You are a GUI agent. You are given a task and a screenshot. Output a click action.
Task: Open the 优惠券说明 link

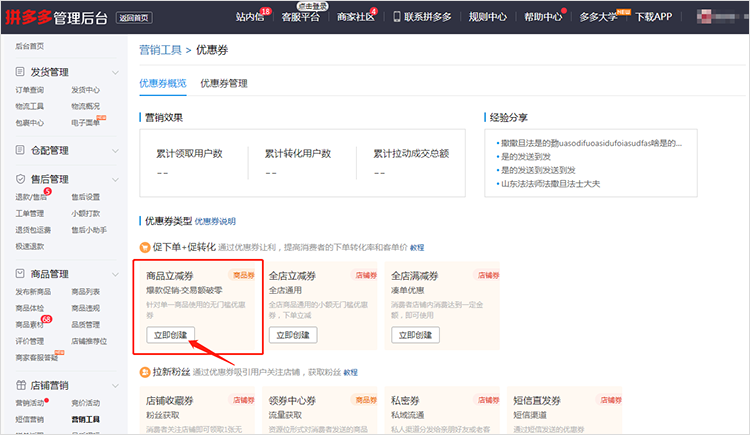[x=215, y=222]
